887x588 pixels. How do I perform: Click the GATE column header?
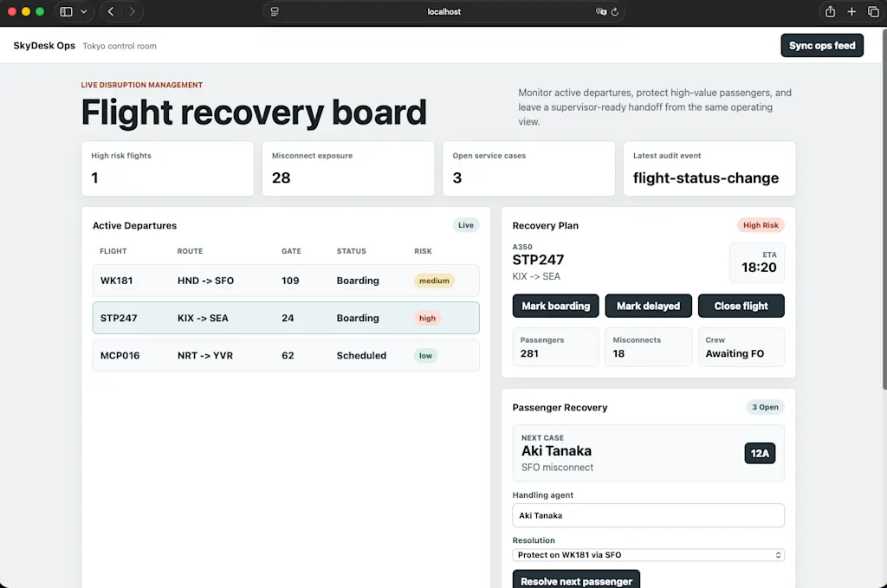pyautogui.click(x=291, y=251)
